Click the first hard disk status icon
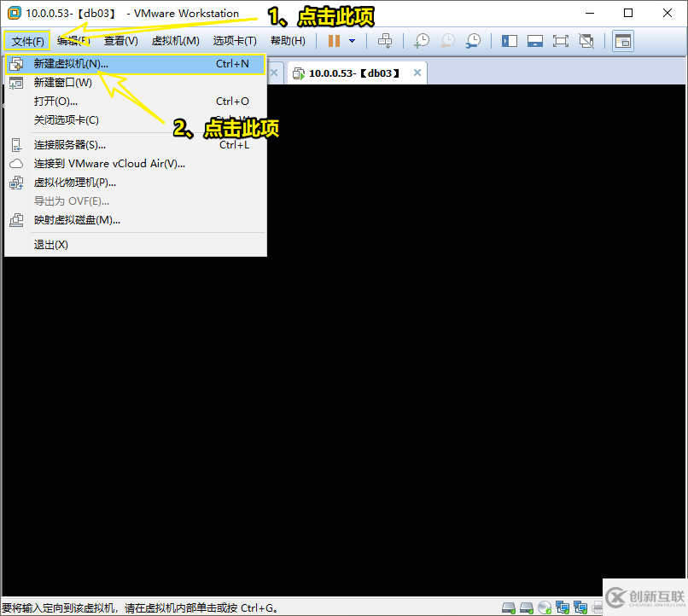The height and width of the screenshot is (616, 688). tap(509, 607)
